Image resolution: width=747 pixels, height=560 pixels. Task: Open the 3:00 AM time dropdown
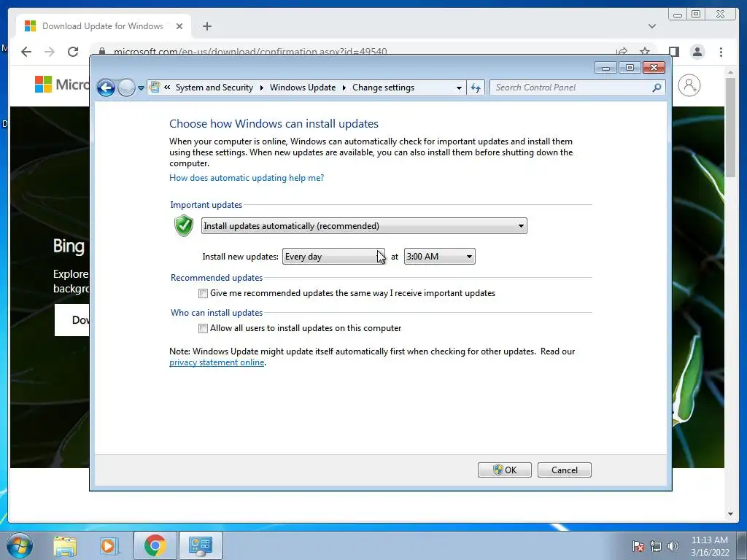pyautogui.click(x=439, y=257)
